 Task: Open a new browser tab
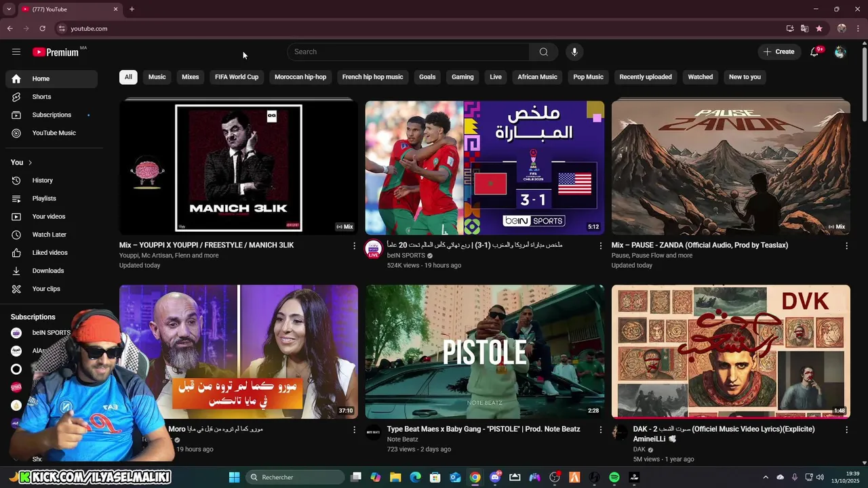(132, 9)
